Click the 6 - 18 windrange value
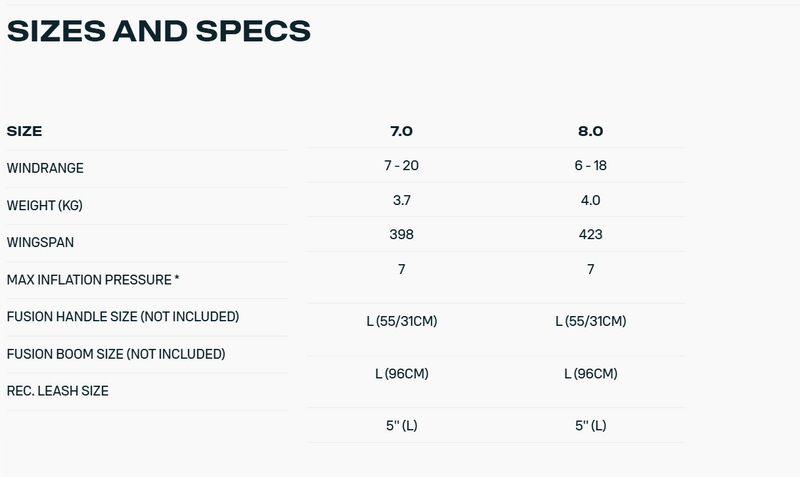This screenshot has height=477, width=800. pyautogui.click(x=590, y=165)
